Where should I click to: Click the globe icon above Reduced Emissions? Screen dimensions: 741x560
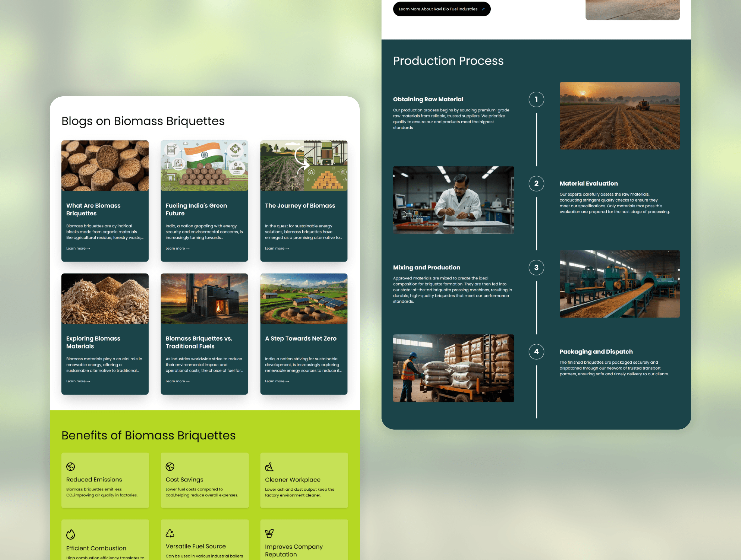[x=70, y=467]
